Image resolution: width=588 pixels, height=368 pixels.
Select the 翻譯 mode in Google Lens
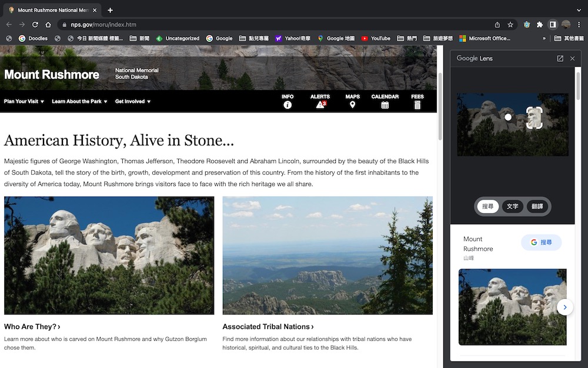point(537,206)
